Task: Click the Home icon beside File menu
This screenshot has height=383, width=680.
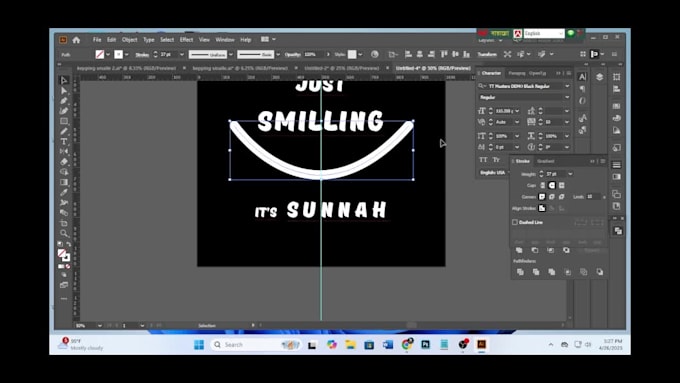Action: tap(76, 40)
